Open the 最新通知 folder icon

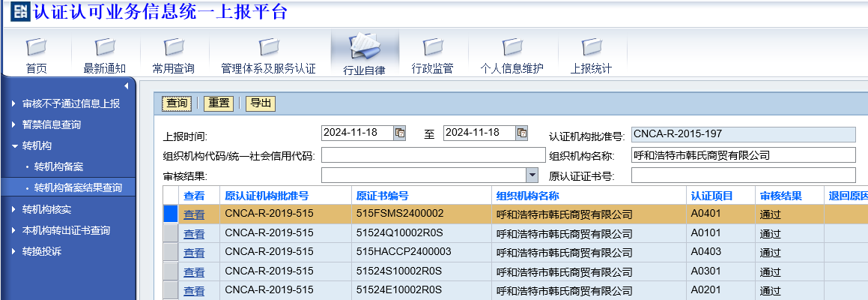coord(105,46)
